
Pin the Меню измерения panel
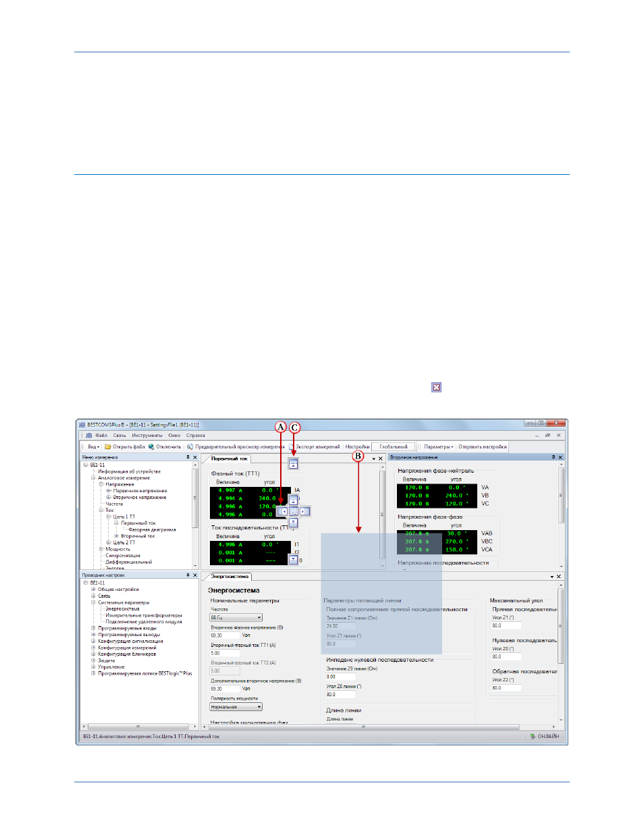coord(188,457)
